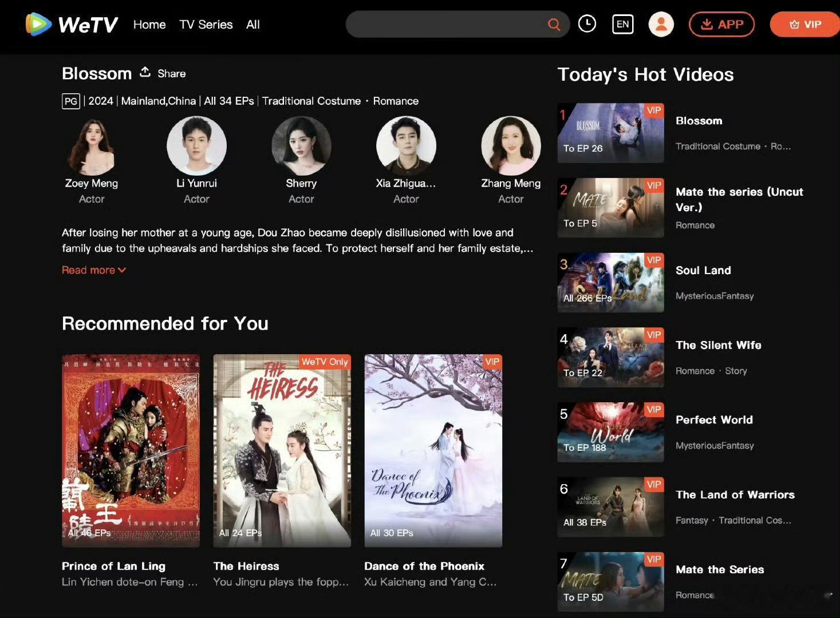Click Zoey Meng actor name
Viewport: 840px width, 618px height.
(x=92, y=183)
